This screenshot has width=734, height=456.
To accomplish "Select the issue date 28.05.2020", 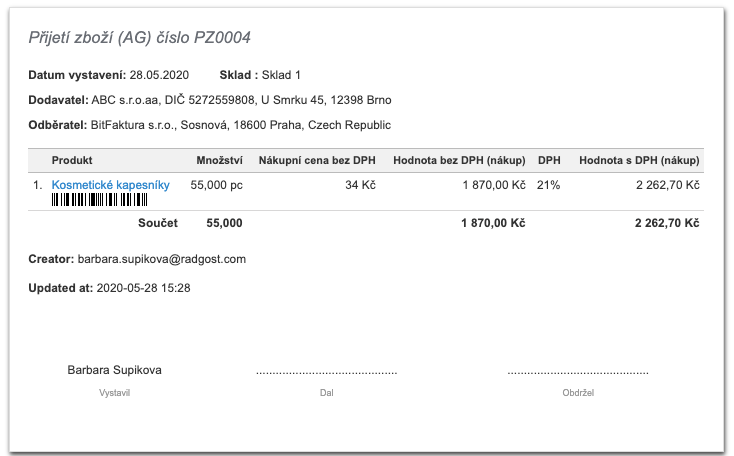I will pos(159,75).
